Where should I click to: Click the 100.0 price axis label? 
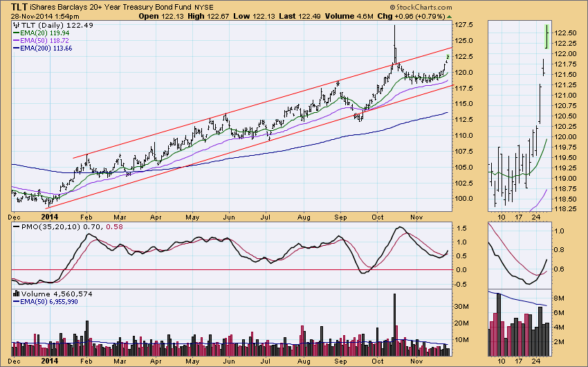point(464,199)
